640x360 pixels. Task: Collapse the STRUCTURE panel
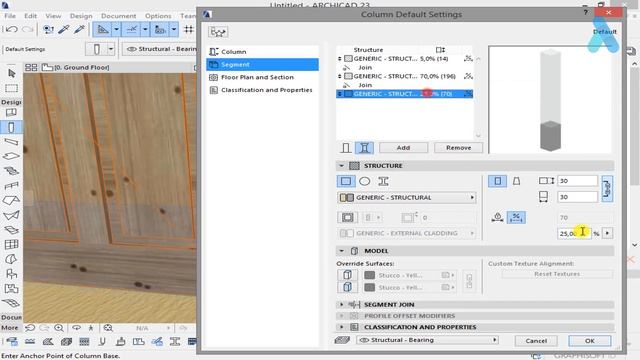341,166
